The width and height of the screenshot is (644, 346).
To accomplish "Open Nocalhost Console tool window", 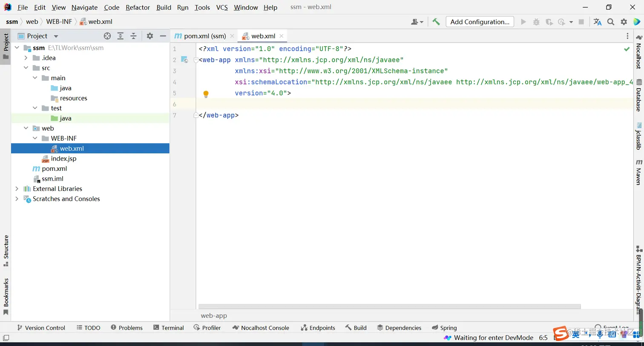I will coord(261,328).
